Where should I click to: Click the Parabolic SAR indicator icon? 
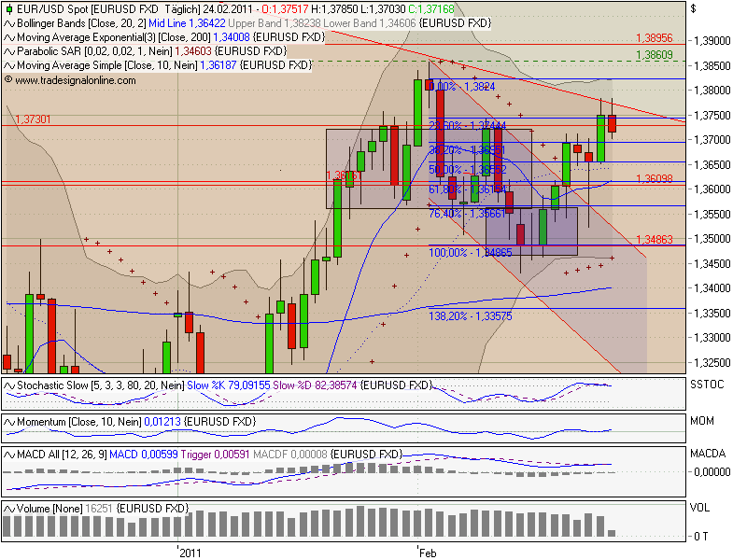pos(9,52)
